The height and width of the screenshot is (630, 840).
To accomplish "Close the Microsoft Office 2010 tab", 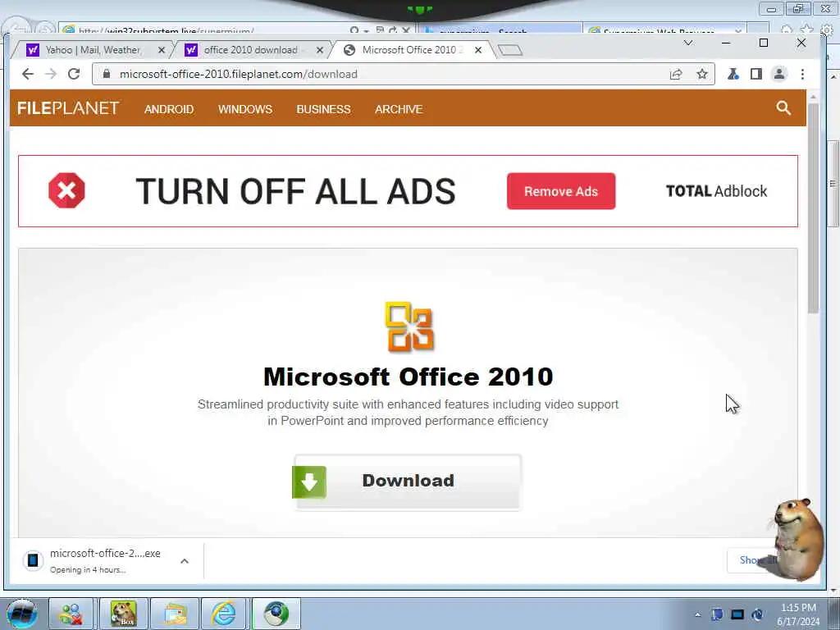I will coord(478,50).
